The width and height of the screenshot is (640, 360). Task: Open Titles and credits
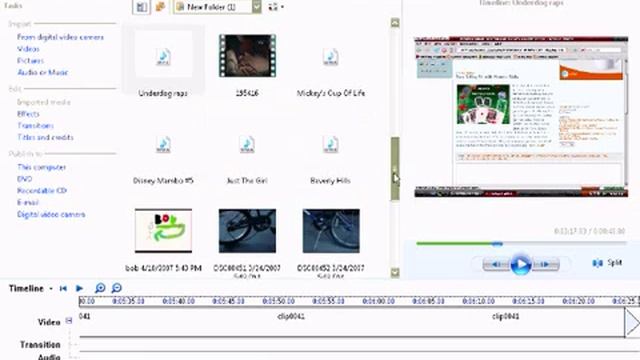45,138
